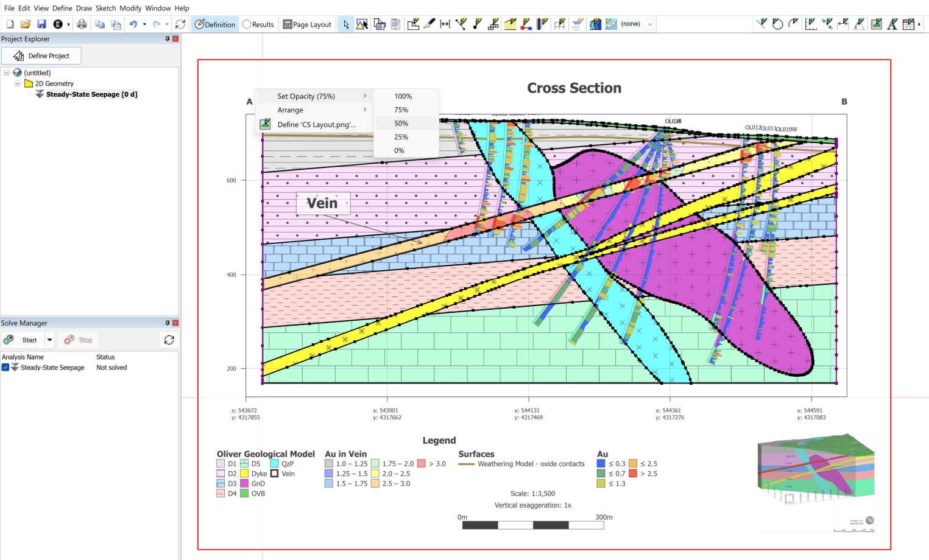Toggle Page Layout view

[307, 24]
